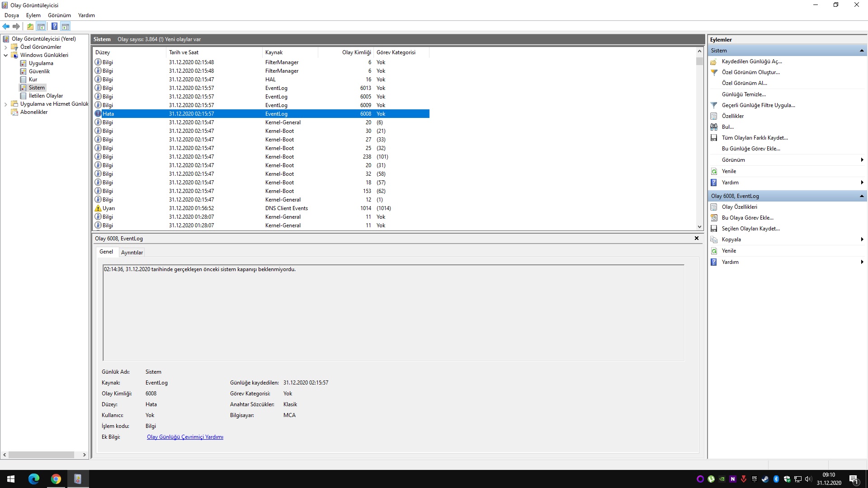Collapse the Windows Günlükleri tree node
The width and height of the screenshot is (868, 488).
pyautogui.click(x=5, y=55)
